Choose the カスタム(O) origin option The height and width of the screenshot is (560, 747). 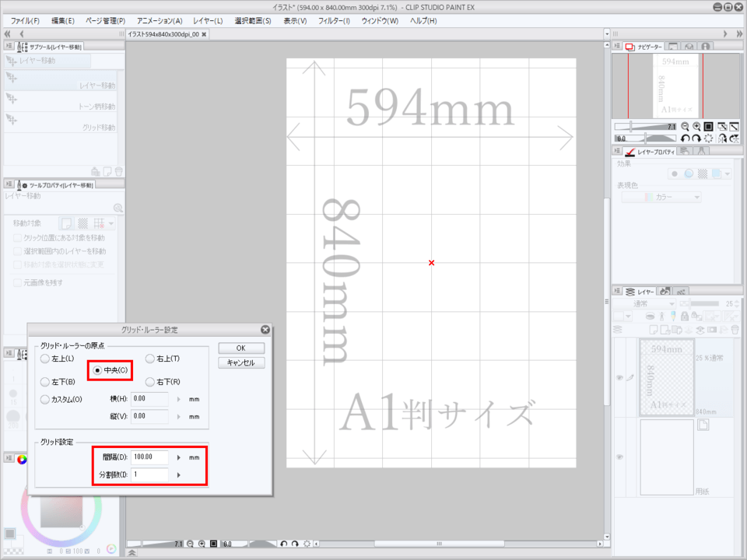pos(44,399)
